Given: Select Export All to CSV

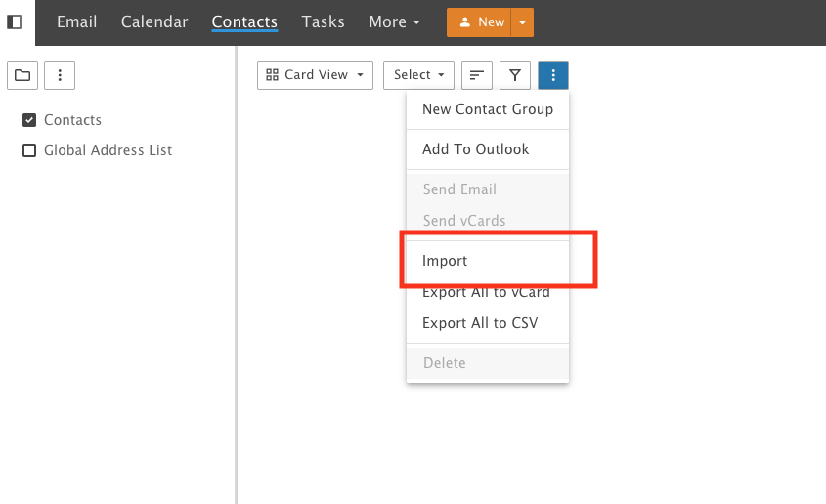Looking at the screenshot, I should [x=480, y=323].
